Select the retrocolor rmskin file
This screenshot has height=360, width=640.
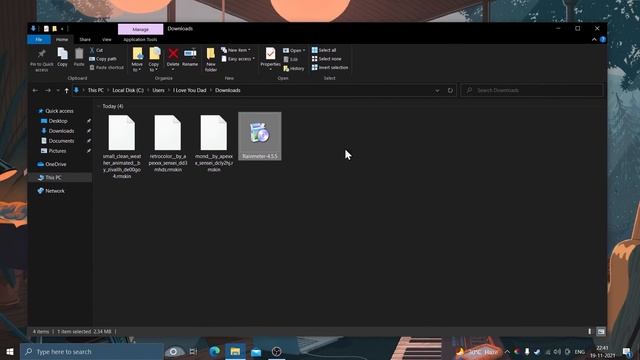click(x=168, y=143)
